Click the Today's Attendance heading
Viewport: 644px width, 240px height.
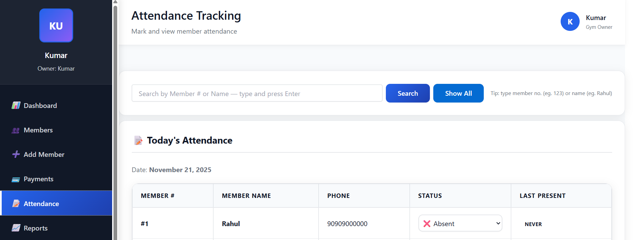pos(190,140)
